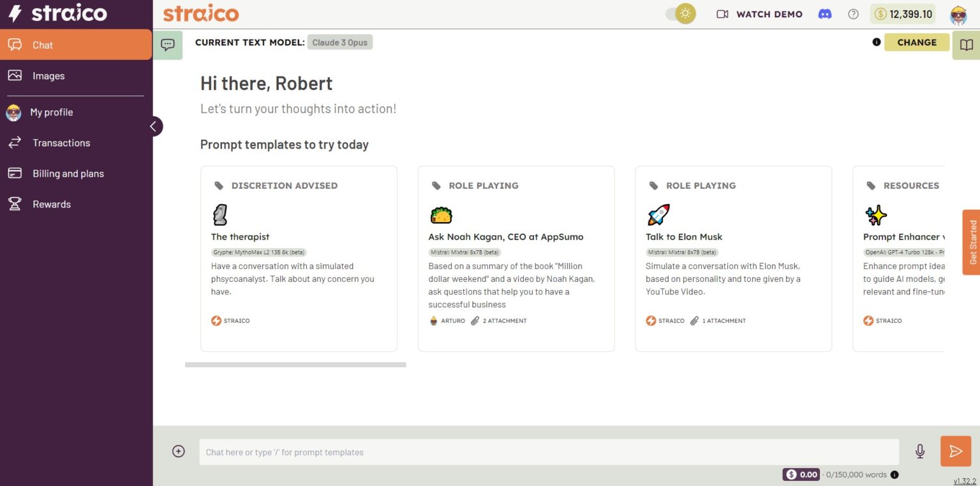This screenshot has width=980, height=486.
Task: Open the user avatar menu top right
Action: tap(958, 14)
